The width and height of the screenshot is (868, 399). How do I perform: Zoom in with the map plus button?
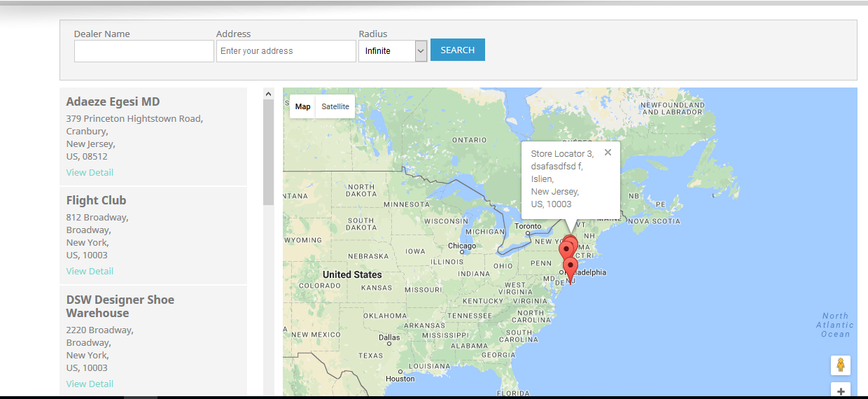[841, 391]
